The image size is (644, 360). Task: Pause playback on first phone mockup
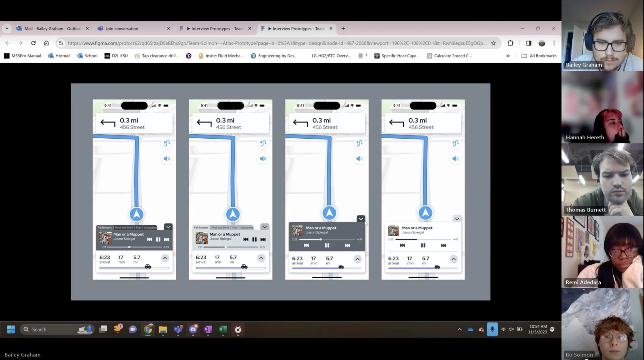pos(158,239)
